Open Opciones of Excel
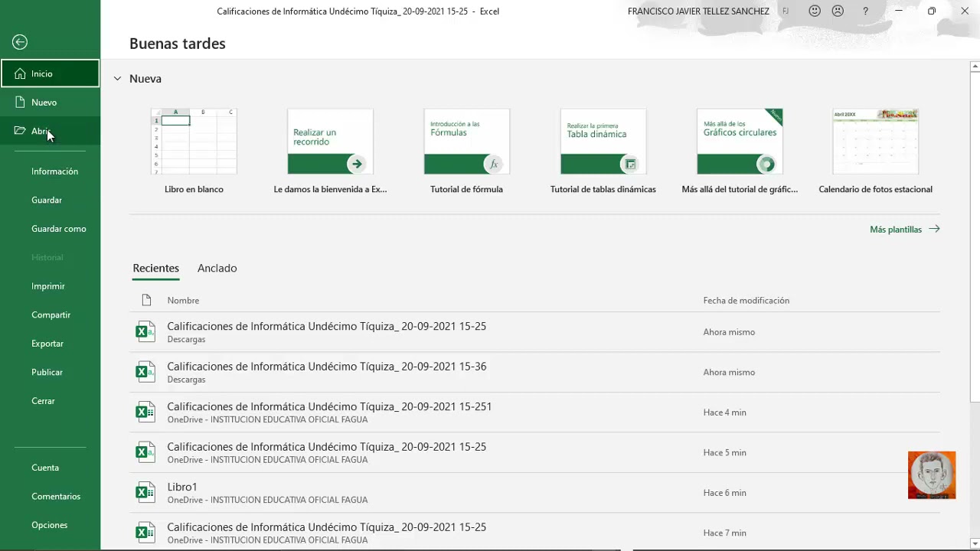The width and height of the screenshot is (980, 551). point(50,525)
